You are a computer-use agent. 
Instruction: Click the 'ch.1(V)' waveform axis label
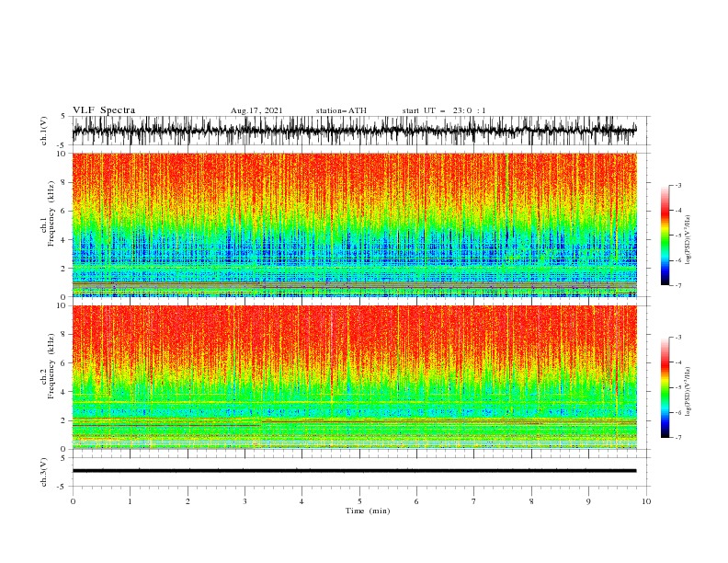click(44, 131)
